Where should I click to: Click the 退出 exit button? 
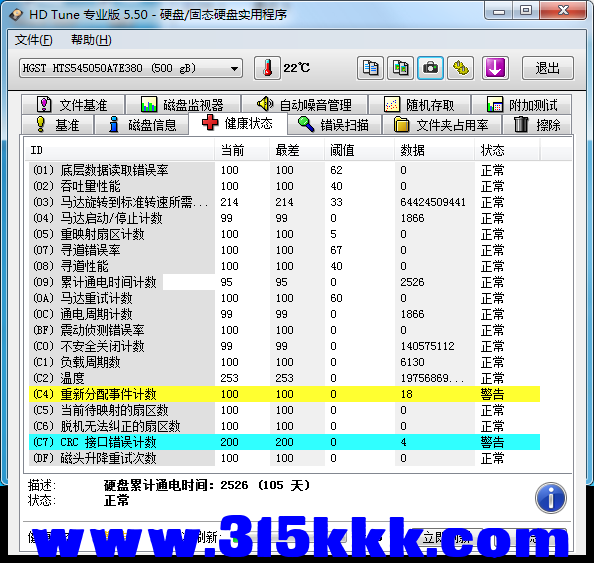pos(547,68)
